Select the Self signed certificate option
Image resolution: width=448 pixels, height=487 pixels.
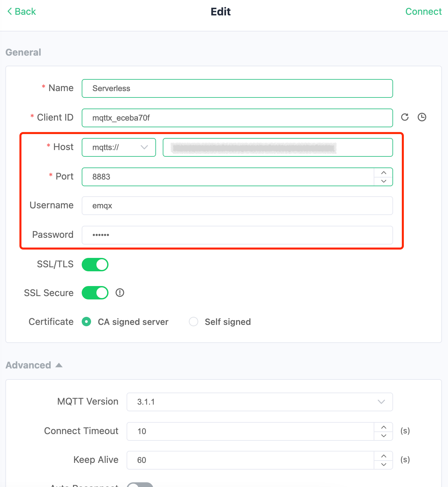coord(194,322)
